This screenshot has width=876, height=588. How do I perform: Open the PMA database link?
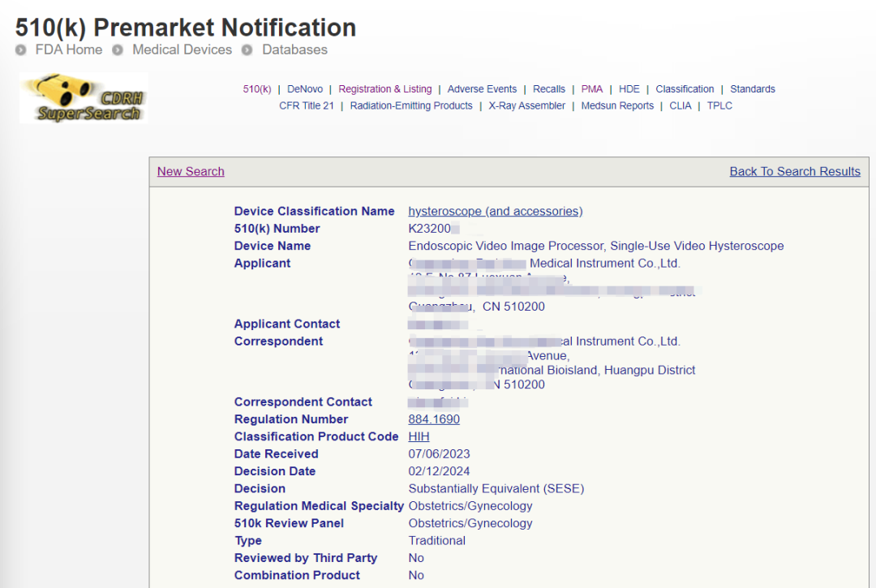pos(592,89)
